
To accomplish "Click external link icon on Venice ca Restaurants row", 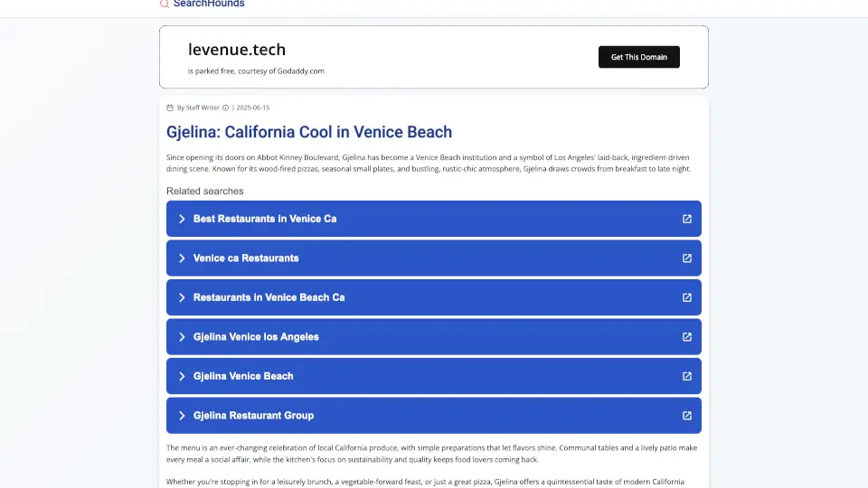I will 686,258.
